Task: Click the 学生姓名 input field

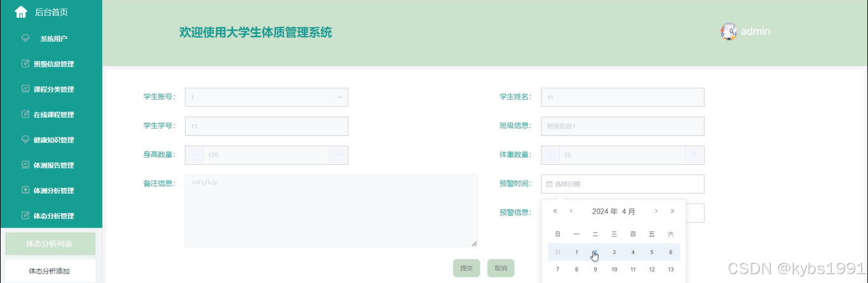Action: pyautogui.click(x=623, y=97)
